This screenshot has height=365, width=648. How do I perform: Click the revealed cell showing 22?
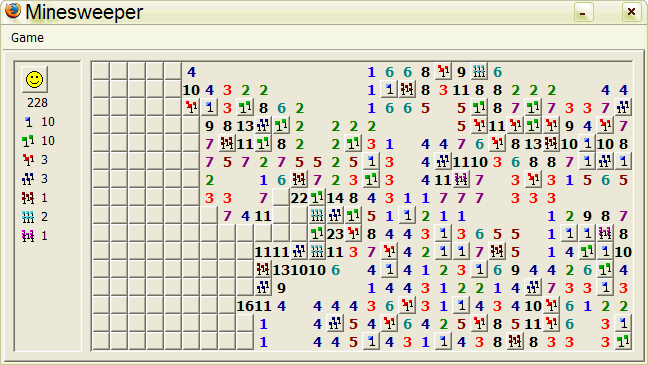299,198
